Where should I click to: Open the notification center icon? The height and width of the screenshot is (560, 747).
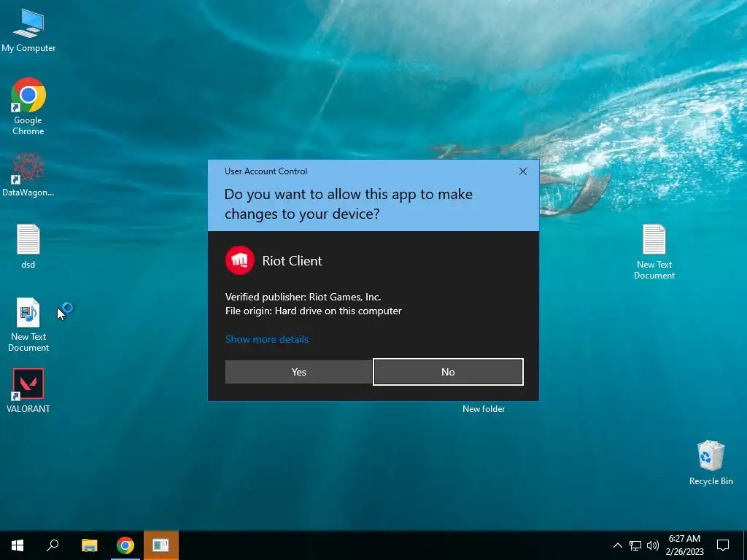pyautogui.click(x=723, y=545)
